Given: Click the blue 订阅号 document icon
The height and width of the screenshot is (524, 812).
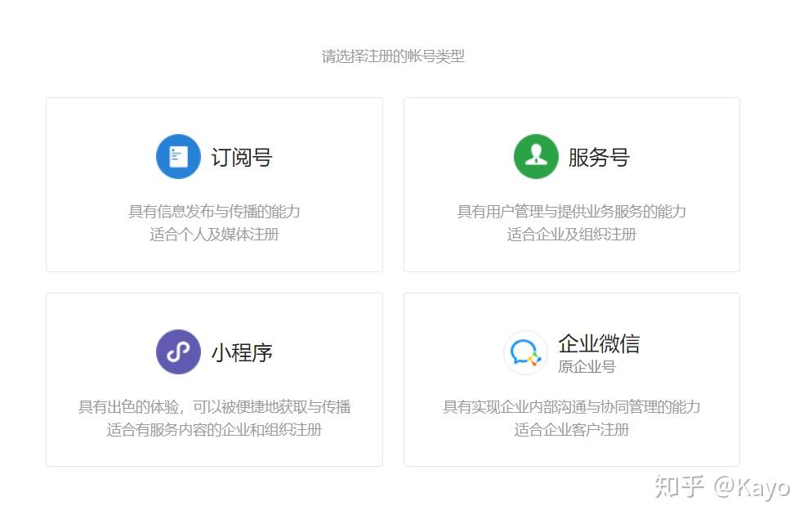Looking at the screenshot, I should pos(178,156).
